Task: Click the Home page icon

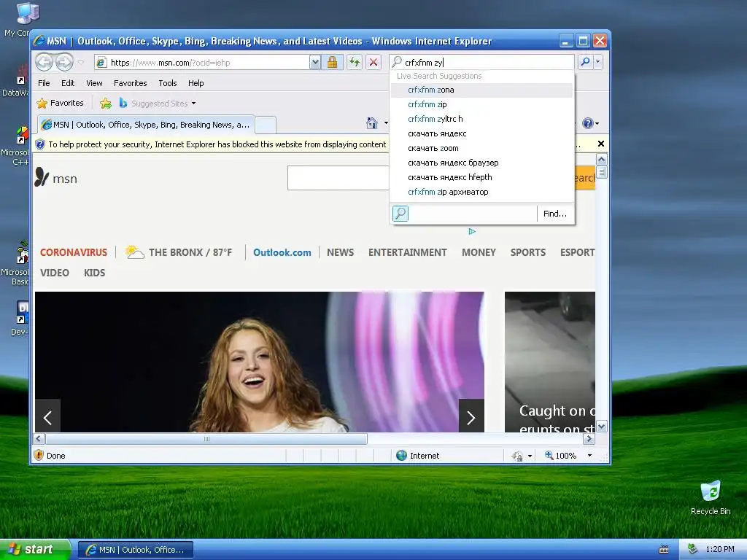Action: point(372,123)
